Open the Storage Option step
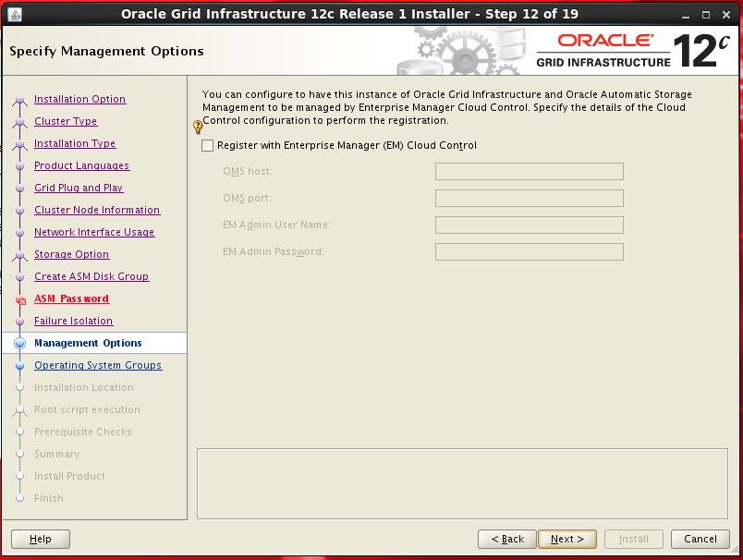743x560 pixels. click(x=71, y=254)
